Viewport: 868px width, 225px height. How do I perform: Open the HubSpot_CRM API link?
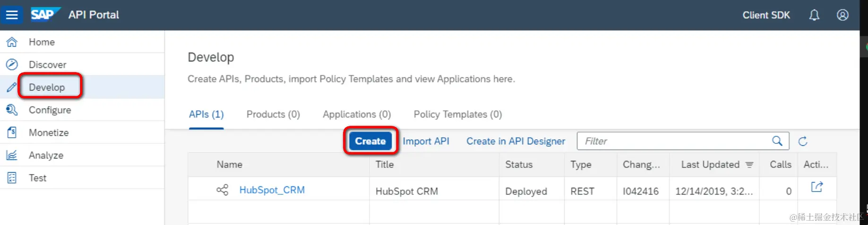tap(272, 190)
